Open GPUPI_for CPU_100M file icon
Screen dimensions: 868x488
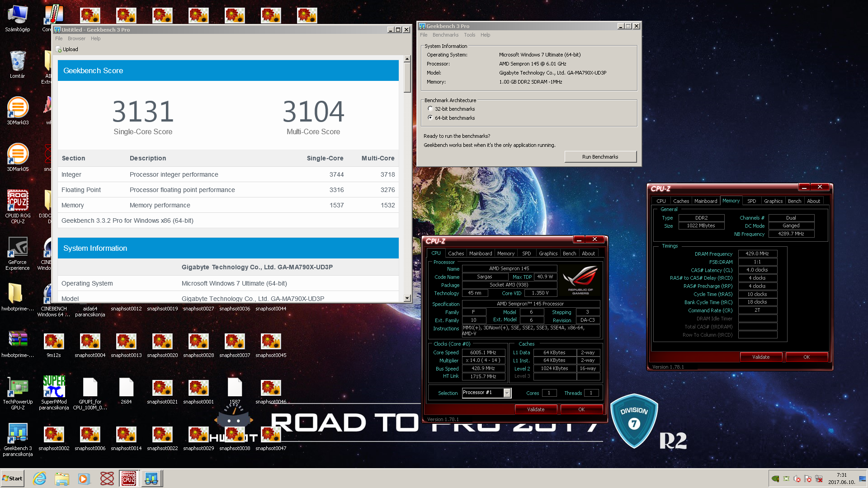click(x=90, y=393)
